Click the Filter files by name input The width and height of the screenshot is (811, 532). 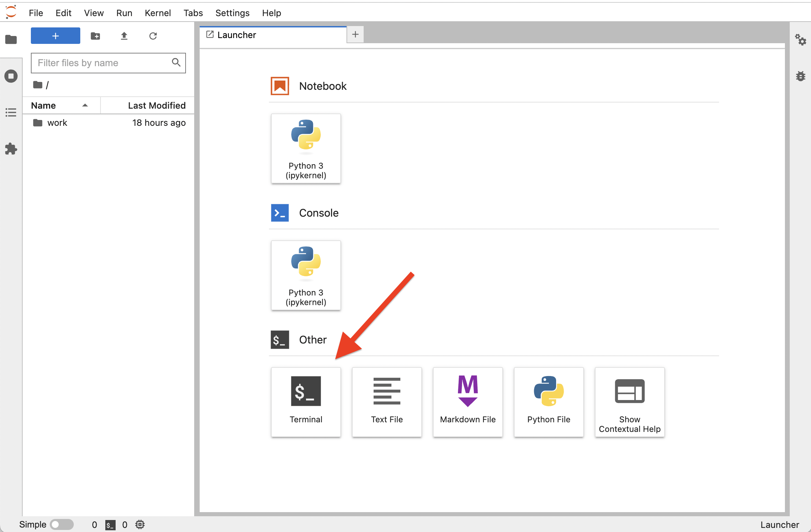[109, 62]
